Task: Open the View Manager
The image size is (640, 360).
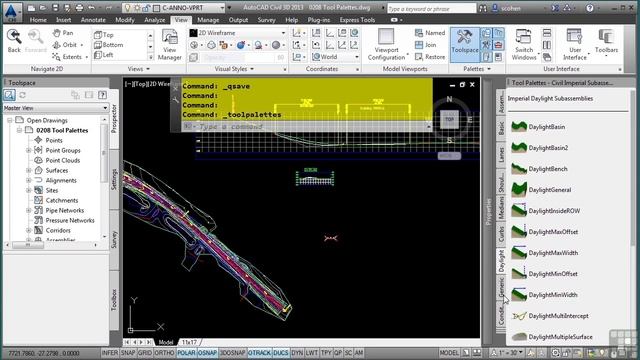Action: [169, 45]
